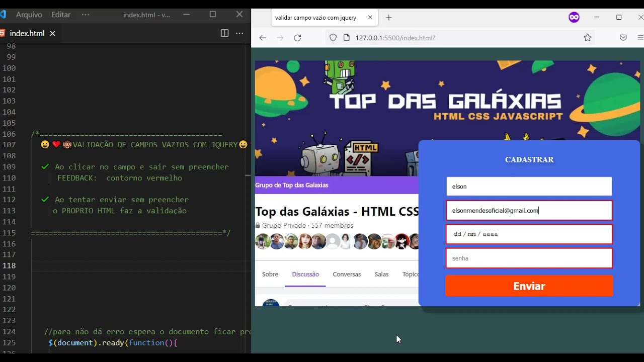The height and width of the screenshot is (362, 644).
Task: Click the CADASTRAR form heading
Action: point(529,160)
